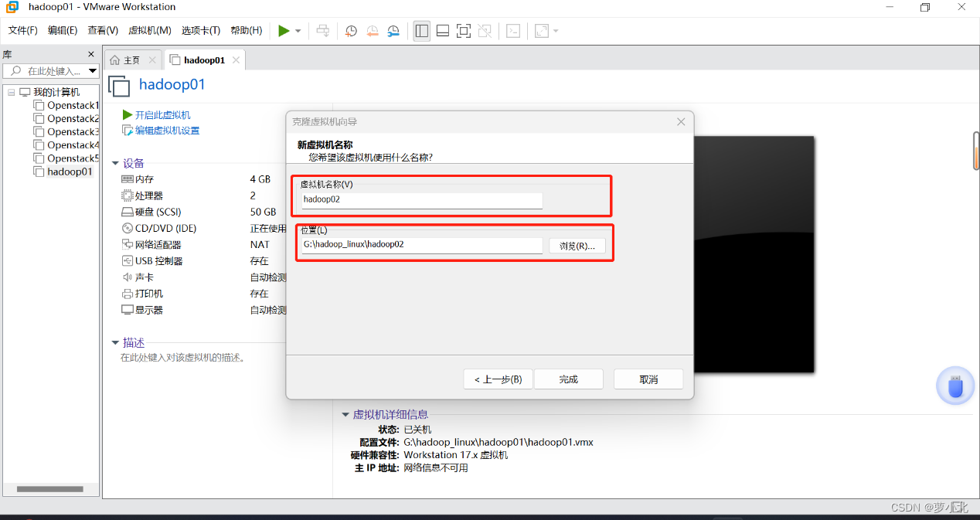This screenshot has width=980, height=520.
Task: Close the 主页 tab
Action: coord(152,60)
